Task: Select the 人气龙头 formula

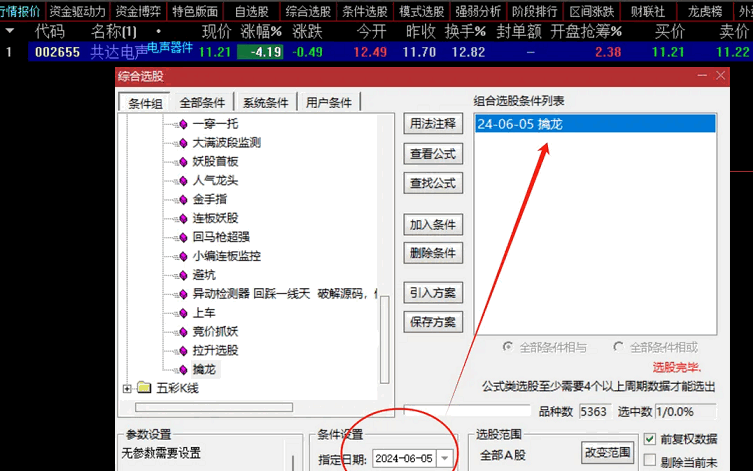Action: 215,181
